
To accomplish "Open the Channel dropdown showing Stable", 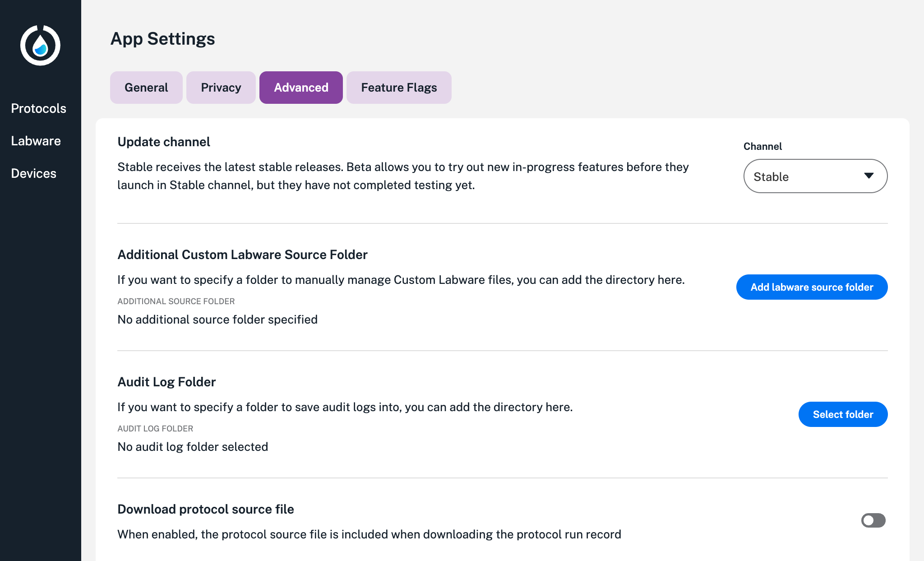I will point(815,176).
